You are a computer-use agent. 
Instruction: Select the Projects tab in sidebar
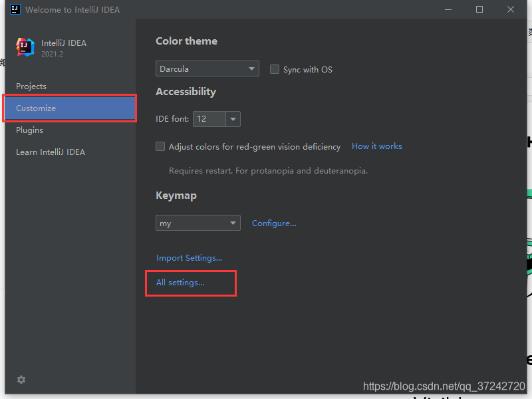click(x=31, y=86)
